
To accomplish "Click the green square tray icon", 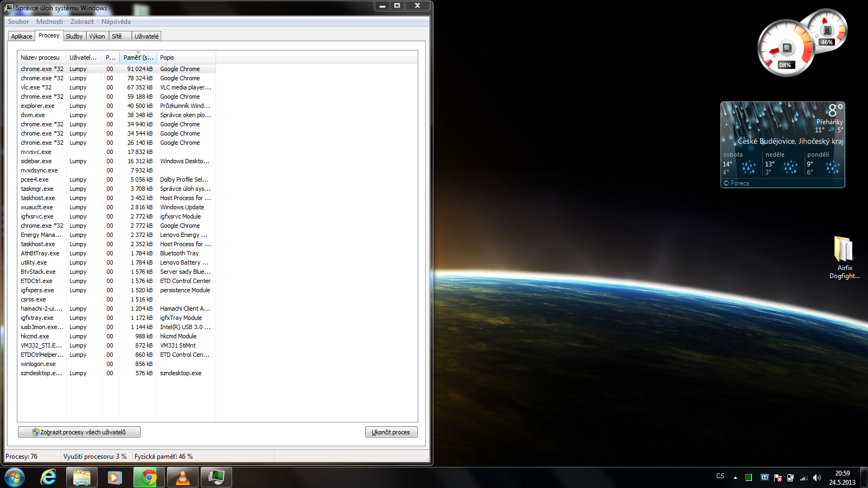I will pos(749,478).
